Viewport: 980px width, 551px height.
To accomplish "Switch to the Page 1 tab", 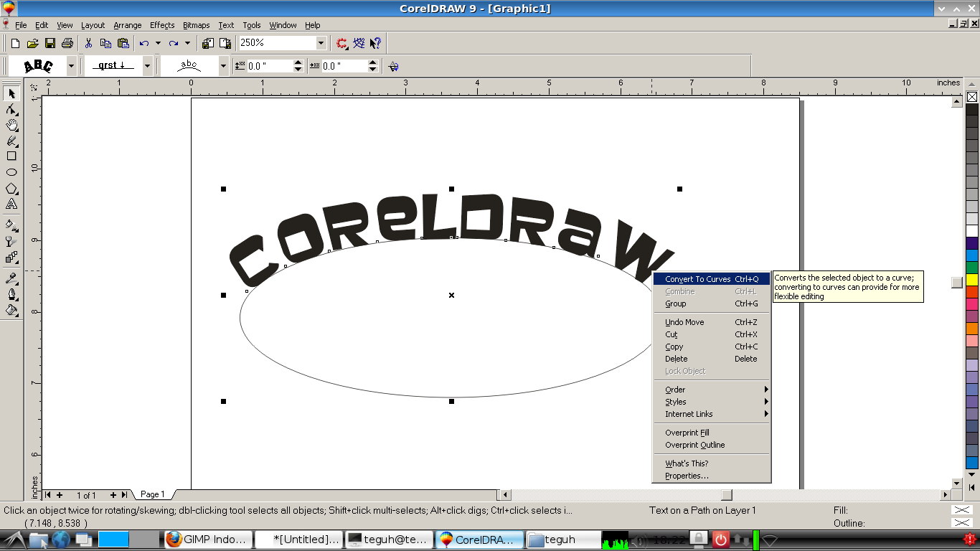I will (x=153, y=494).
